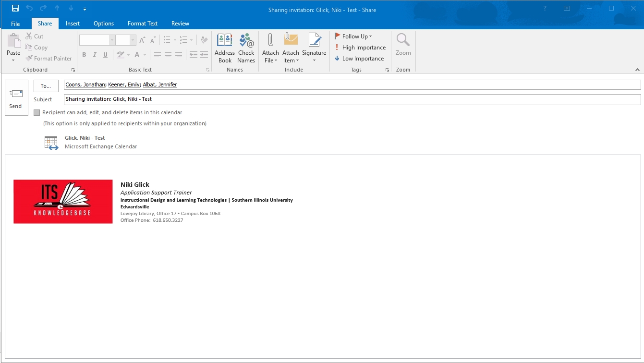Collapse the ribbon with the arrow
This screenshot has width=644, height=363.
tap(637, 70)
